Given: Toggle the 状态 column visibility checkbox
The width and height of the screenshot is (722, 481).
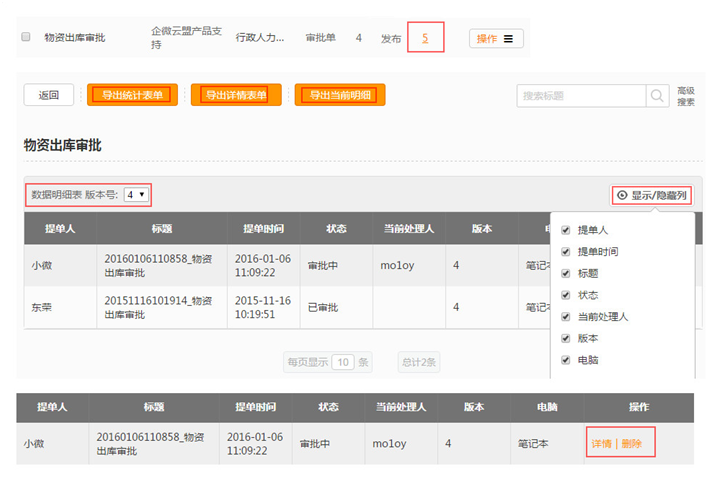Looking at the screenshot, I should (566, 295).
